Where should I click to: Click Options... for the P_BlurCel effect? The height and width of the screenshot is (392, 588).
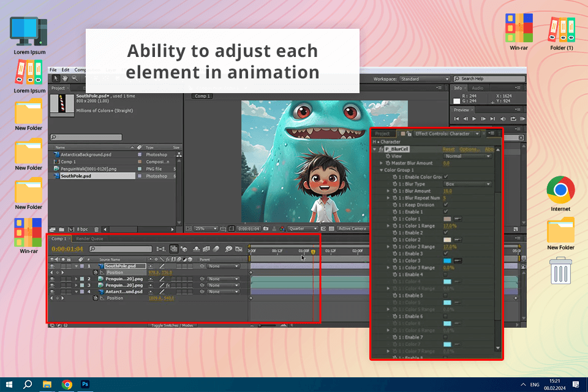coord(470,149)
